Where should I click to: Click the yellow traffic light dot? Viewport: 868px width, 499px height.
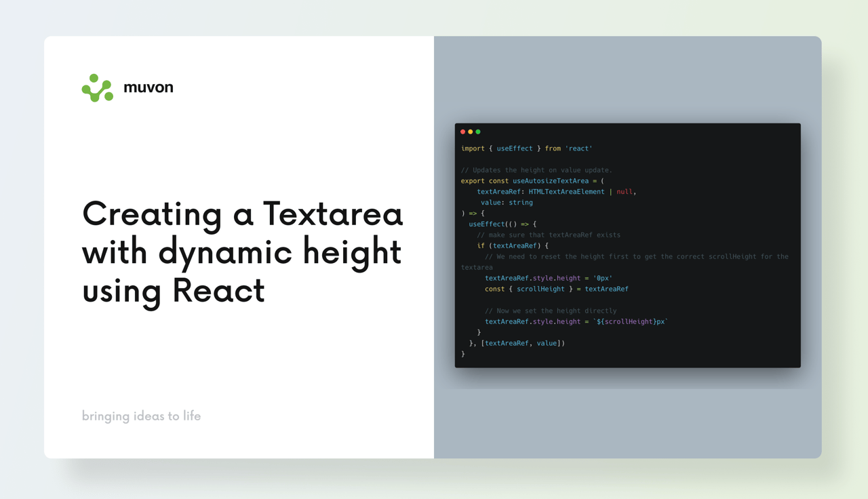pyautogui.click(x=470, y=132)
